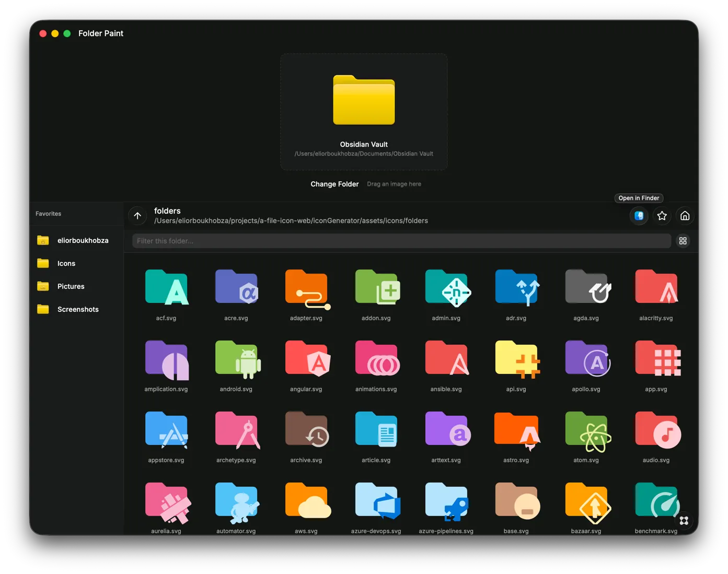Choose astro.svg folder icon
The height and width of the screenshot is (574, 728).
(x=516, y=431)
